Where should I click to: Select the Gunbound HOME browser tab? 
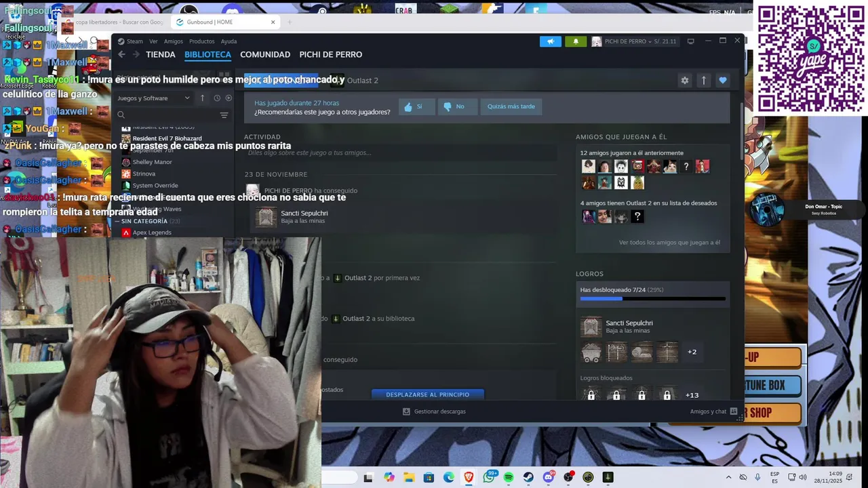click(224, 22)
